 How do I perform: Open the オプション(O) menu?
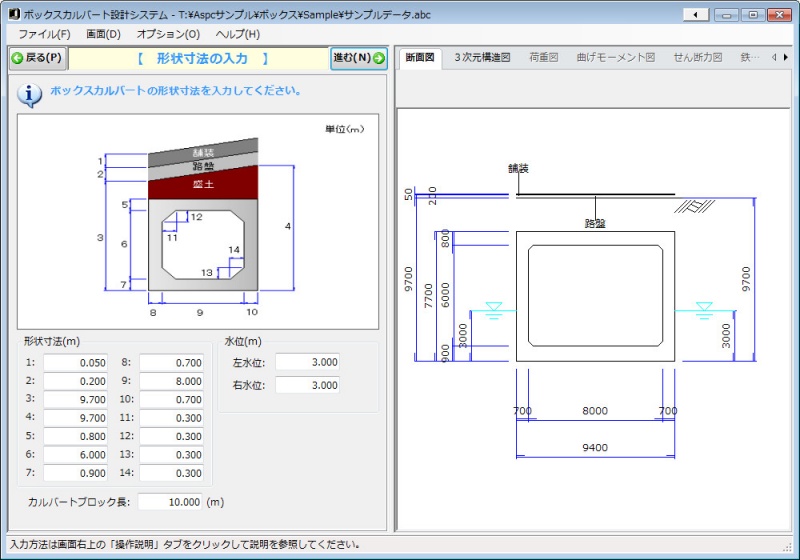click(168, 34)
